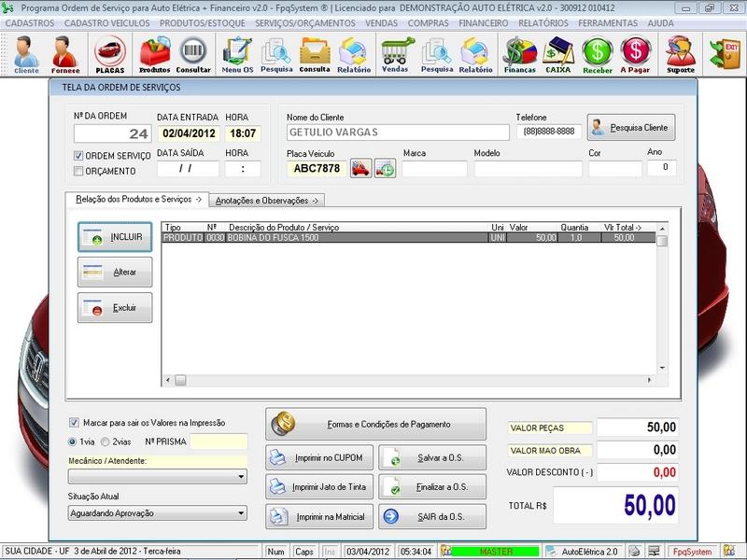Click the printer icon in status bar

(x=634, y=552)
